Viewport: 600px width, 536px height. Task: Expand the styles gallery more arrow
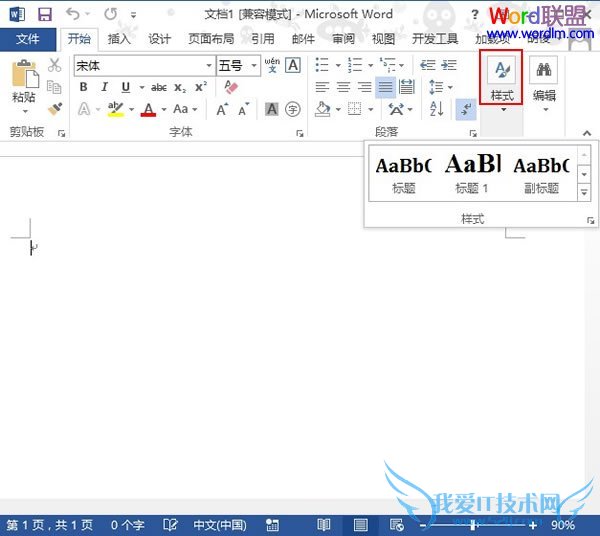click(x=584, y=190)
